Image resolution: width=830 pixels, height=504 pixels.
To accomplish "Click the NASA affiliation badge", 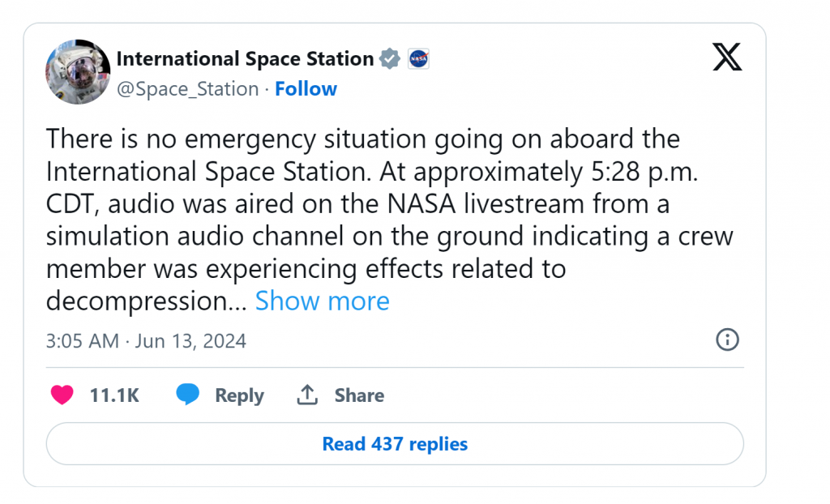I will 418,59.
